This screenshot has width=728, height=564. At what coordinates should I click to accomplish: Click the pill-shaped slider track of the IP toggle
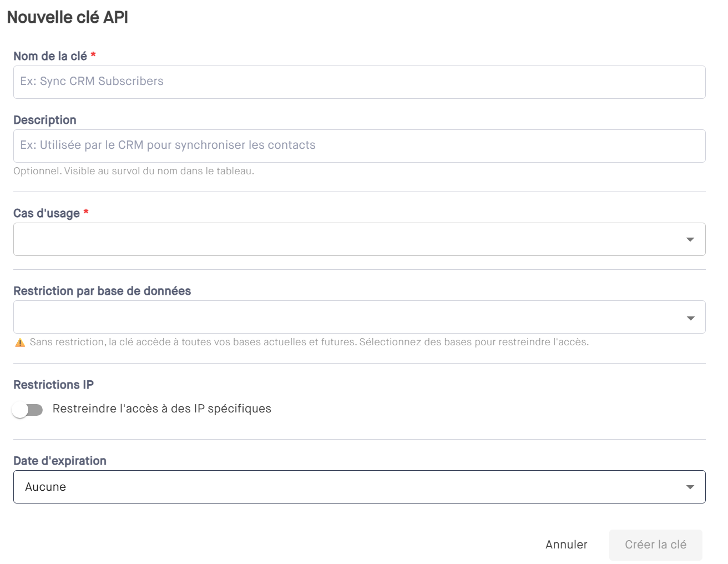click(x=29, y=409)
